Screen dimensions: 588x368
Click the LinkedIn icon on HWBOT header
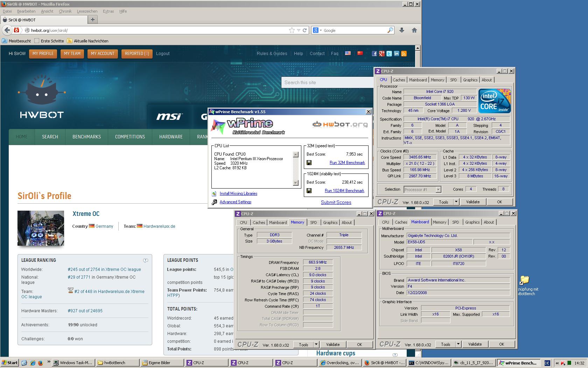point(397,54)
